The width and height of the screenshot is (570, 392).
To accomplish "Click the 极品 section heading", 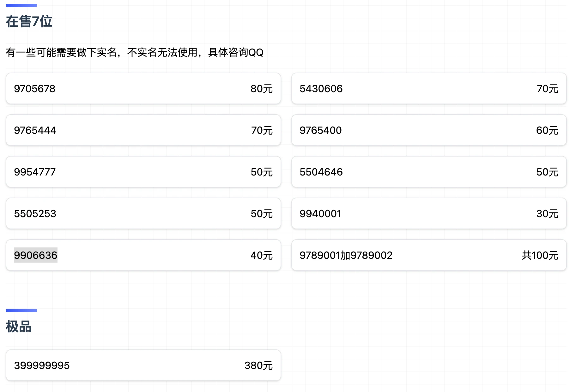I will [x=19, y=327].
